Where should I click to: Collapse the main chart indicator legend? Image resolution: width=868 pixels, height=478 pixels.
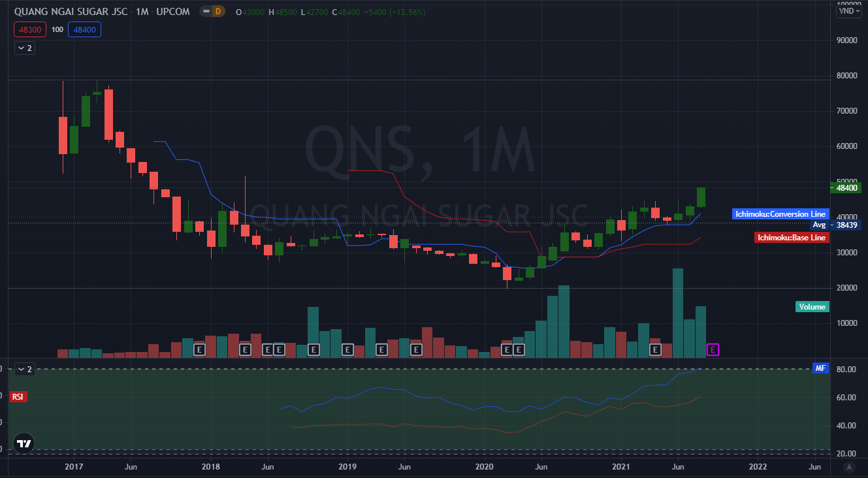tap(24, 48)
